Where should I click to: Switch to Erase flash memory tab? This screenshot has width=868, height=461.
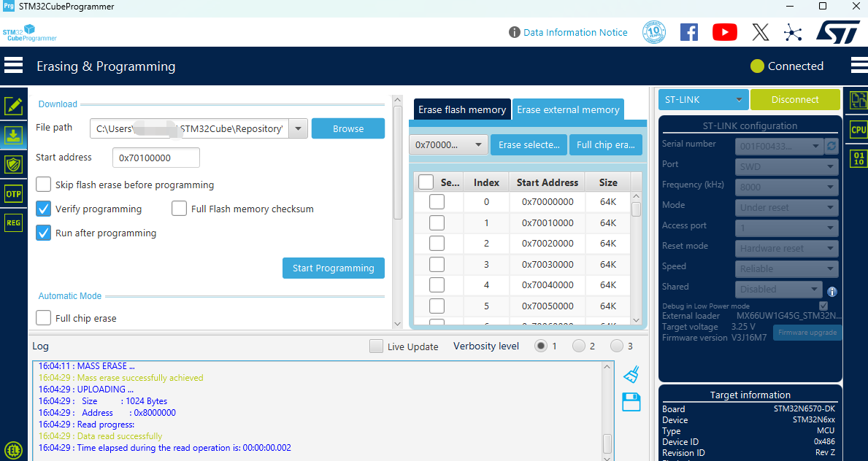[462, 109]
